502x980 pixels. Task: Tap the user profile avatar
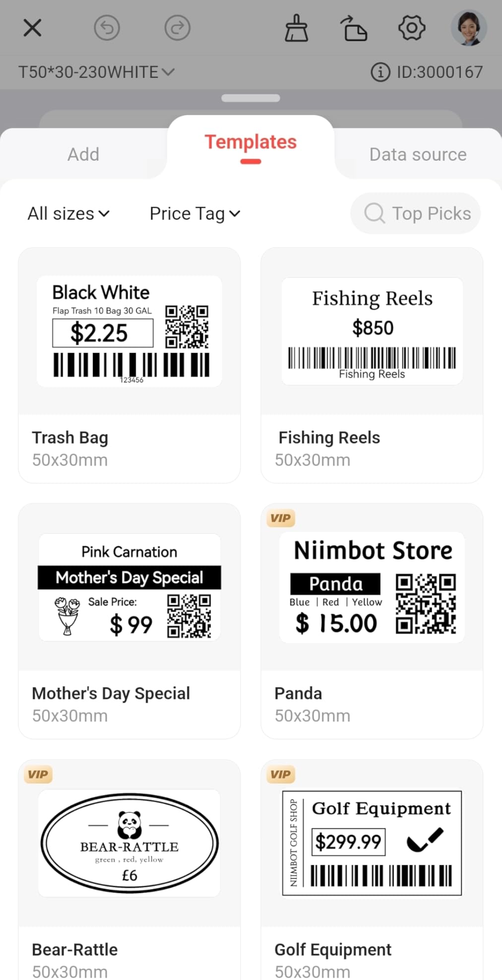click(469, 28)
